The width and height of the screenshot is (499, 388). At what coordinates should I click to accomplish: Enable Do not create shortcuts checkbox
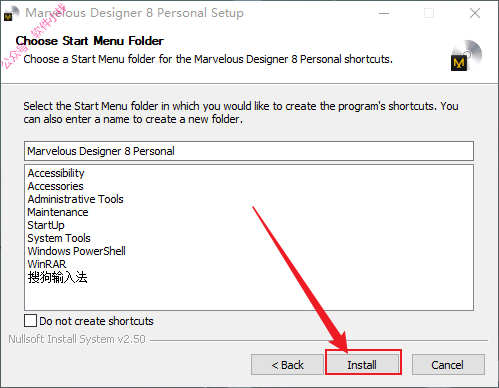[31, 321]
